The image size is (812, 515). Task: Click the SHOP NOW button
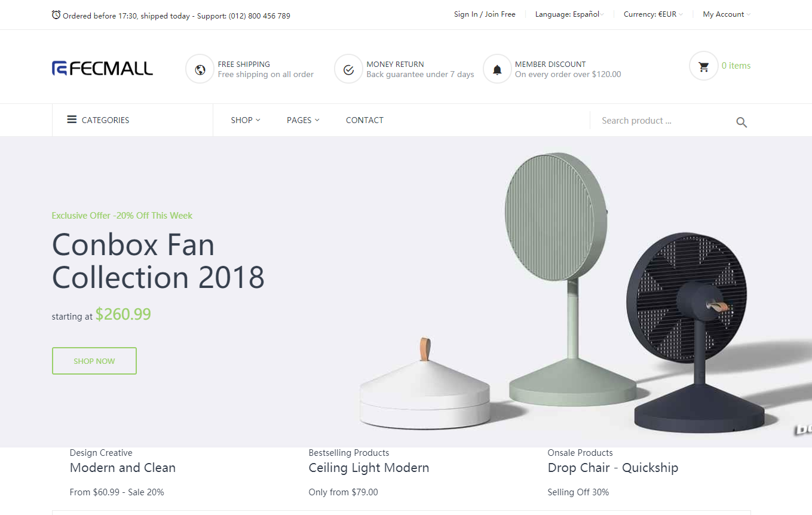94,361
